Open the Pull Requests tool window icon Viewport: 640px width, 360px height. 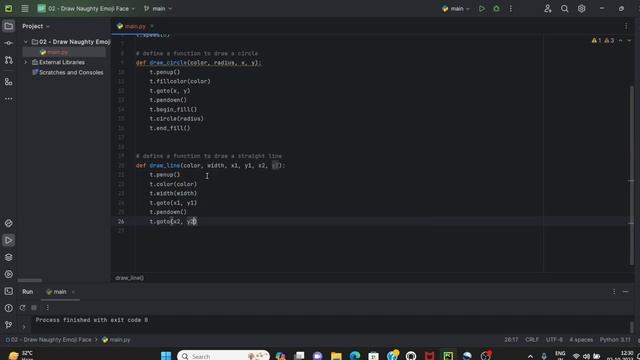coord(9,60)
